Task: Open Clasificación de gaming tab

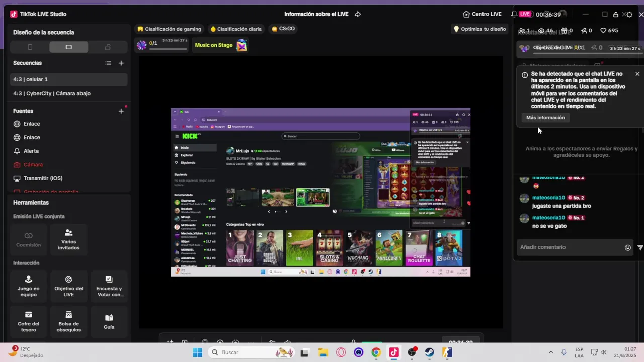Action: [169, 29]
